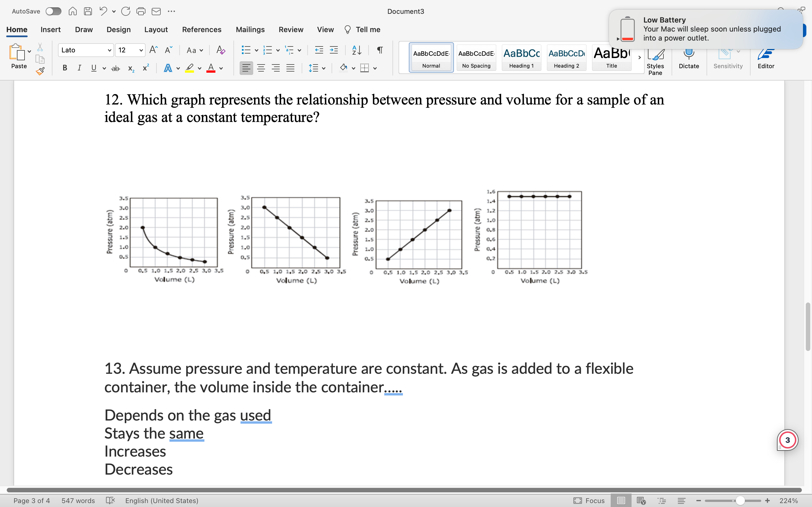
Task: Toggle Italic formatting
Action: click(x=79, y=68)
